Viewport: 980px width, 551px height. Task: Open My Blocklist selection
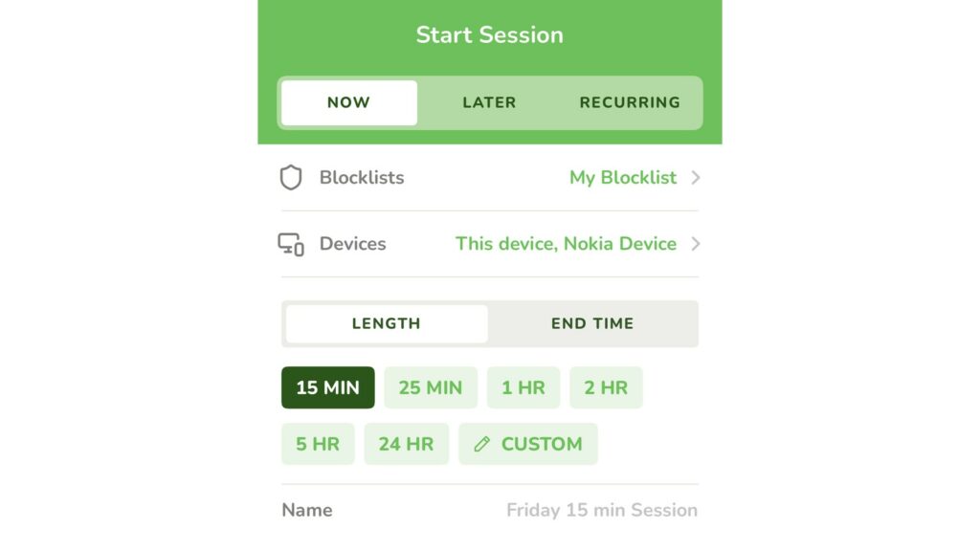(622, 177)
